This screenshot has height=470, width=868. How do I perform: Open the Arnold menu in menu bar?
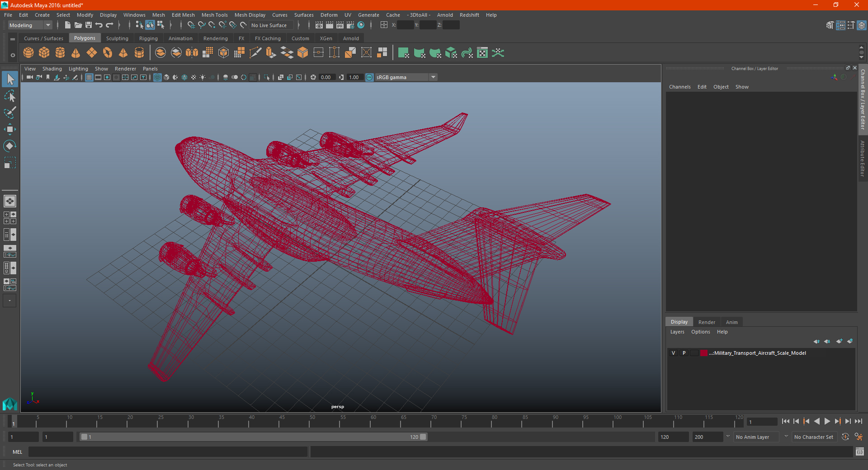pyautogui.click(x=445, y=15)
